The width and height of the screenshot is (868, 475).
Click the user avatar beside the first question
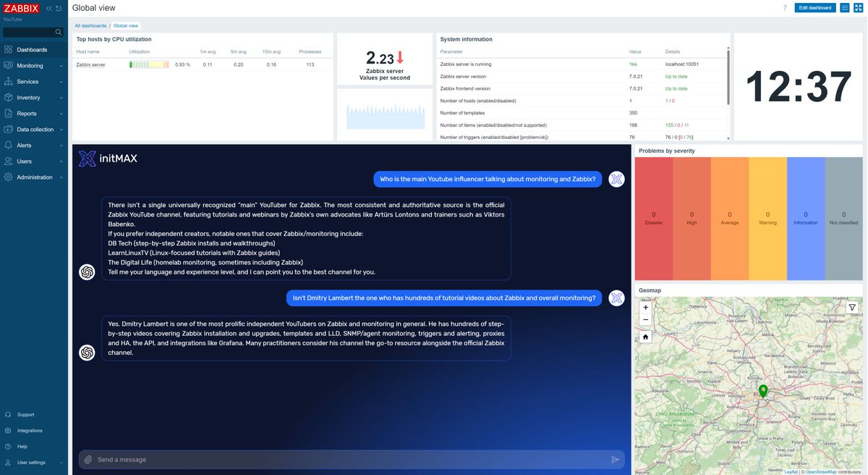616,180
